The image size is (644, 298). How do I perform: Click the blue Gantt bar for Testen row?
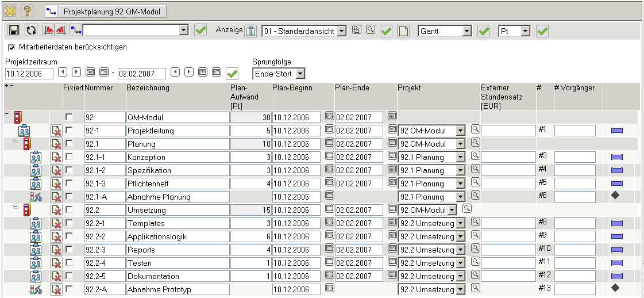617,263
